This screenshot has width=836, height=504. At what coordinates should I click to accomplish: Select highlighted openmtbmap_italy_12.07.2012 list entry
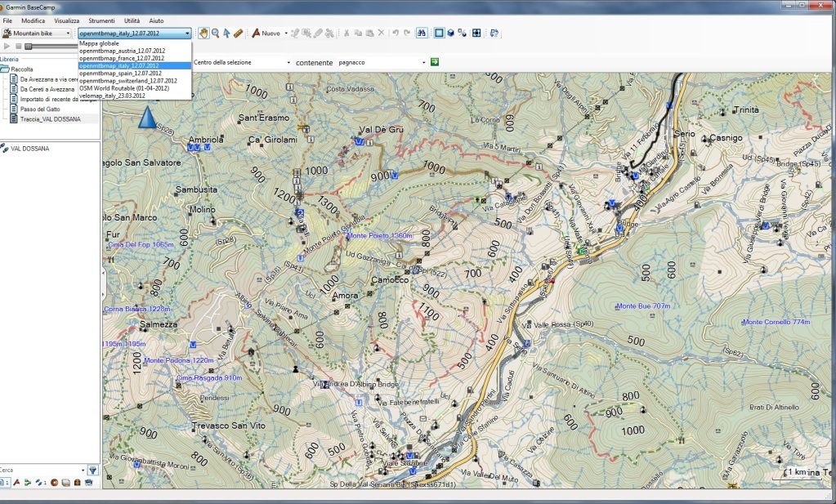click(x=135, y=66)
